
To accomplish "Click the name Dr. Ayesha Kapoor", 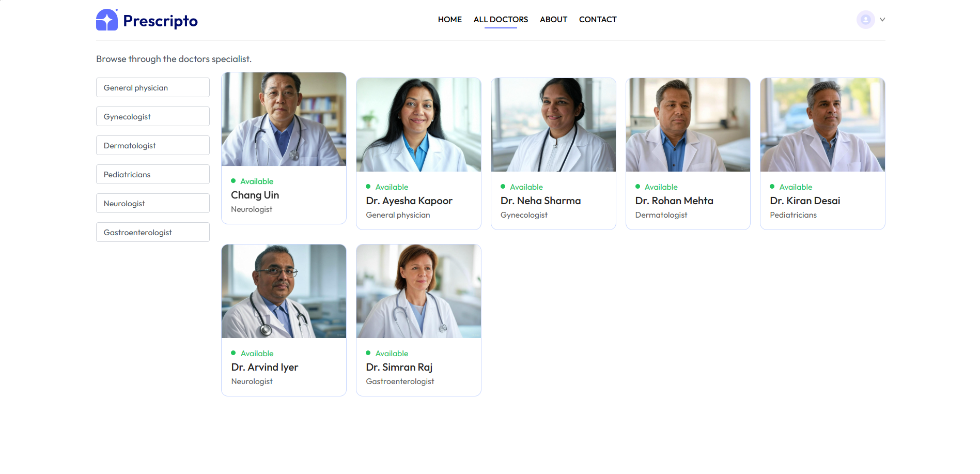I will coord(409,201).
